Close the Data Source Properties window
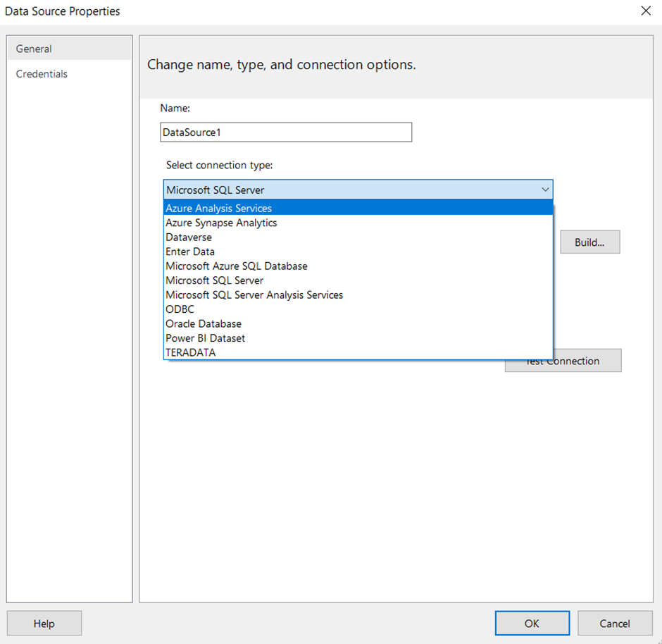 646,11
